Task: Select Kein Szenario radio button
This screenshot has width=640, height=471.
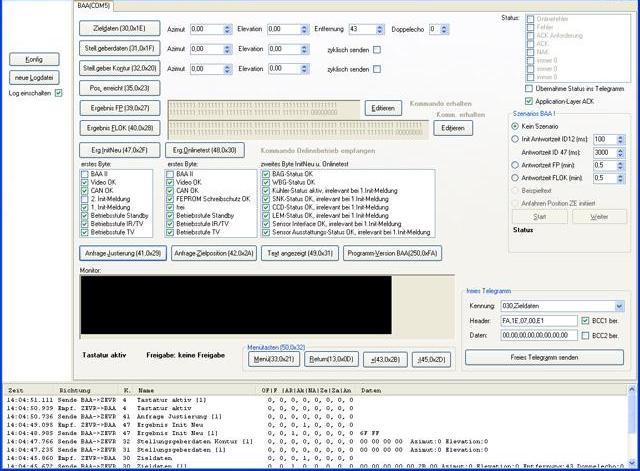Action: point(515,127)
